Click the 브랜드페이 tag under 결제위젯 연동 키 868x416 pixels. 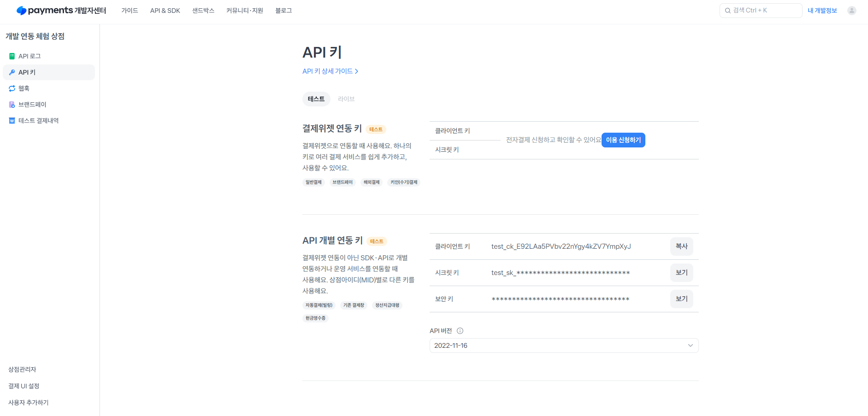[342, 182]
